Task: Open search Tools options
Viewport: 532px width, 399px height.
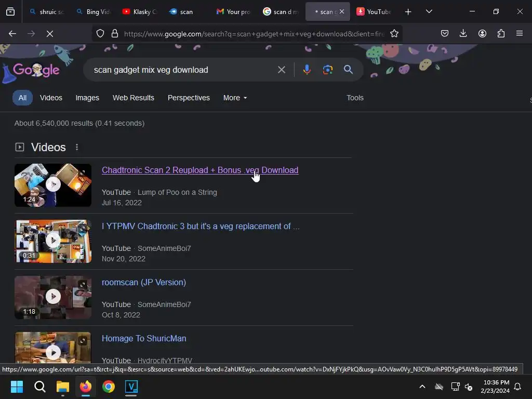Action: coord(355,98)
